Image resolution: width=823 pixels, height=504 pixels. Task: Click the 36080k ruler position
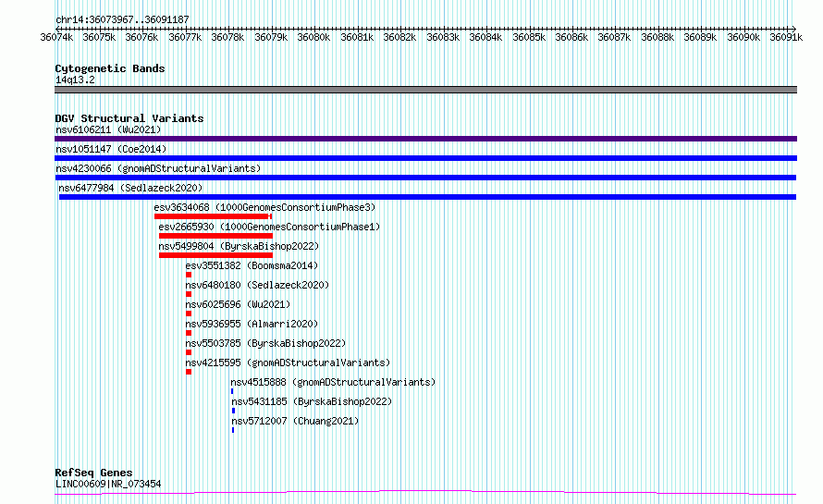click(x=313, y=37)
